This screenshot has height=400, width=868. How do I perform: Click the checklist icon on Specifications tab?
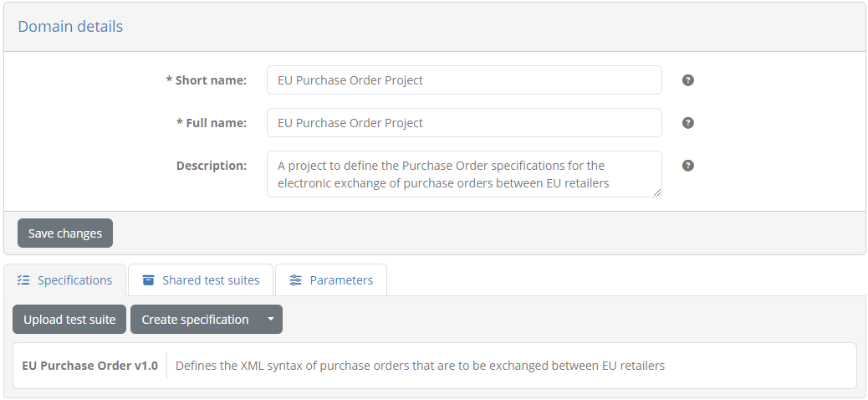(x=23, y=280)
